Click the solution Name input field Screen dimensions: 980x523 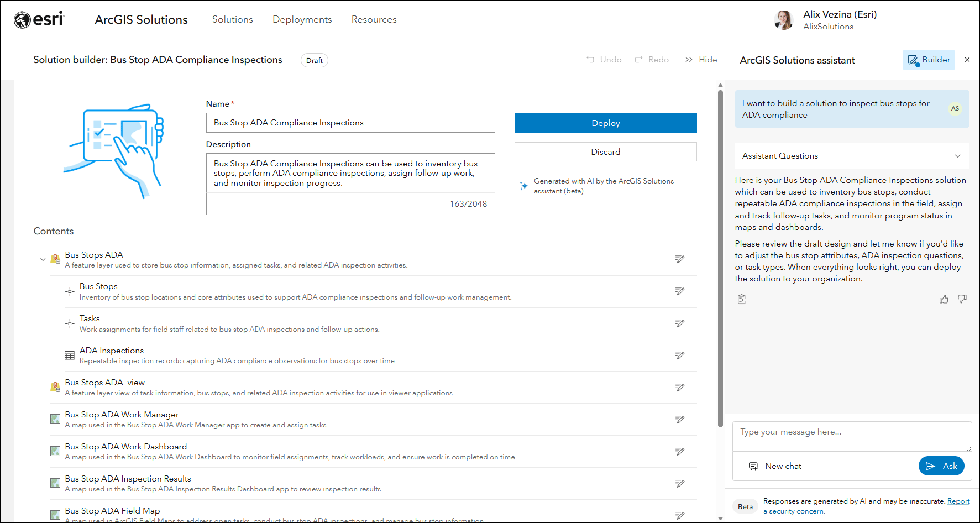(350, 123)
